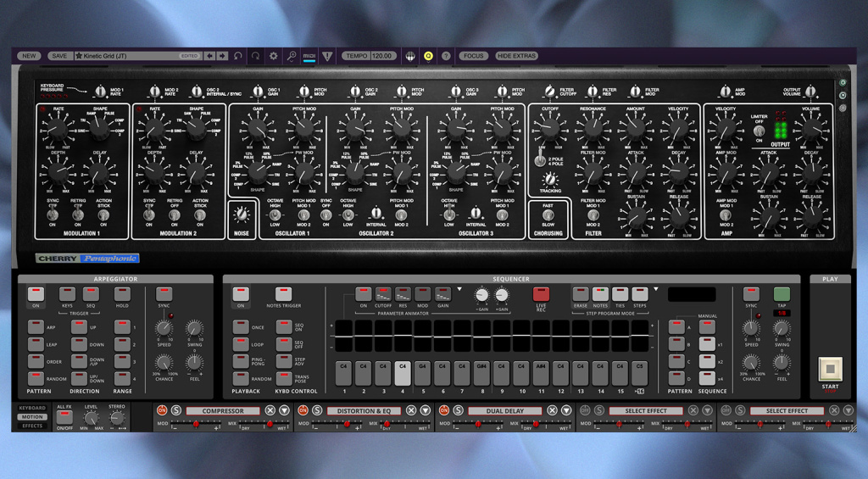
Task: Click the HIDE EXTRAS button
Action: pyautogui.click(x=516, y=56)
